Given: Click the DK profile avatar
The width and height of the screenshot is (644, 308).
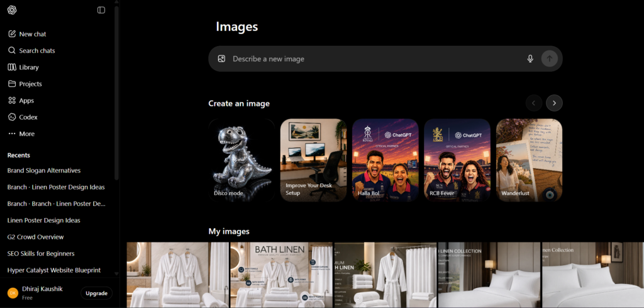Looking at the screenshot, I should point(13,293).
